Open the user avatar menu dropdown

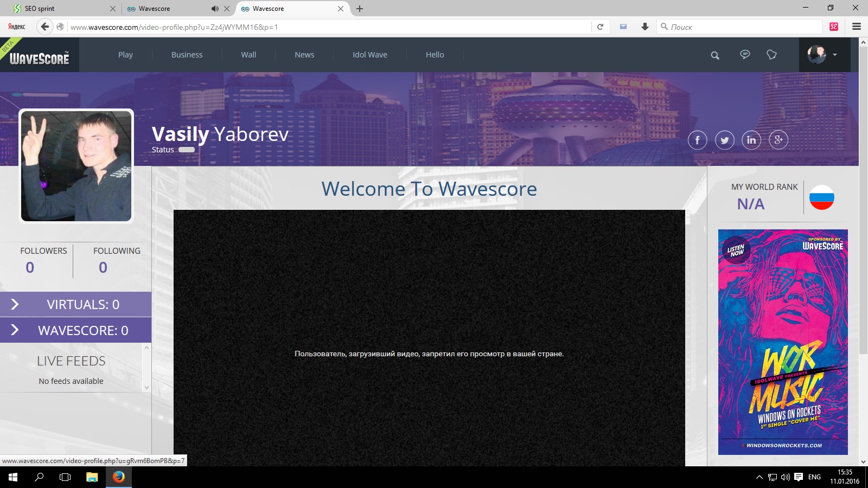coord(825,54)
